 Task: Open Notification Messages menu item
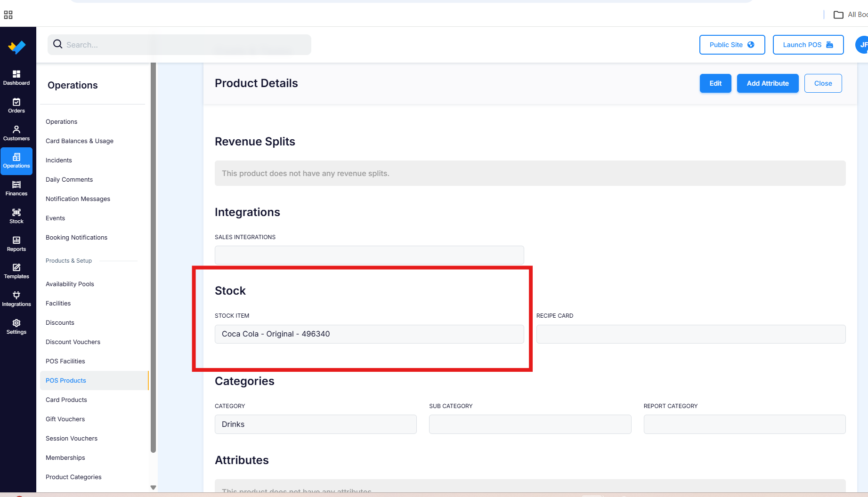point(78,199)
